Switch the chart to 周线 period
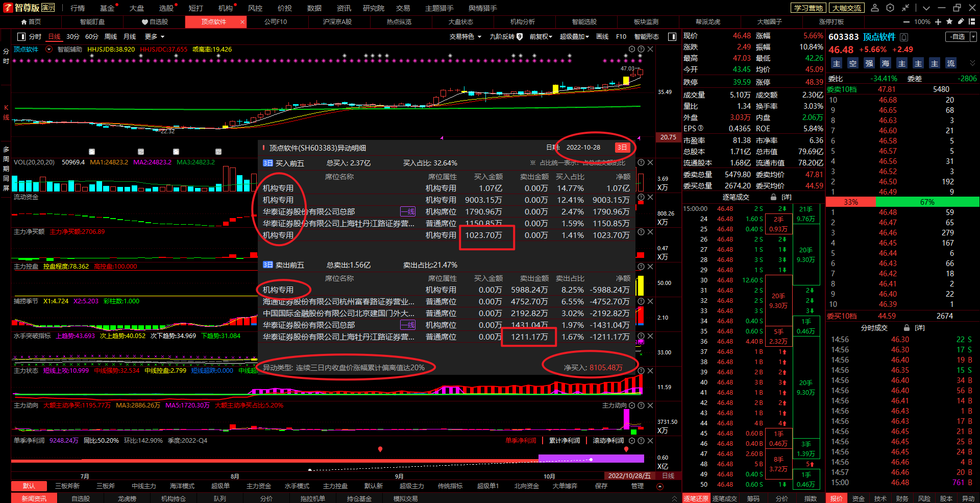Screen dimensions: 980x503 [x=111, y=37]
